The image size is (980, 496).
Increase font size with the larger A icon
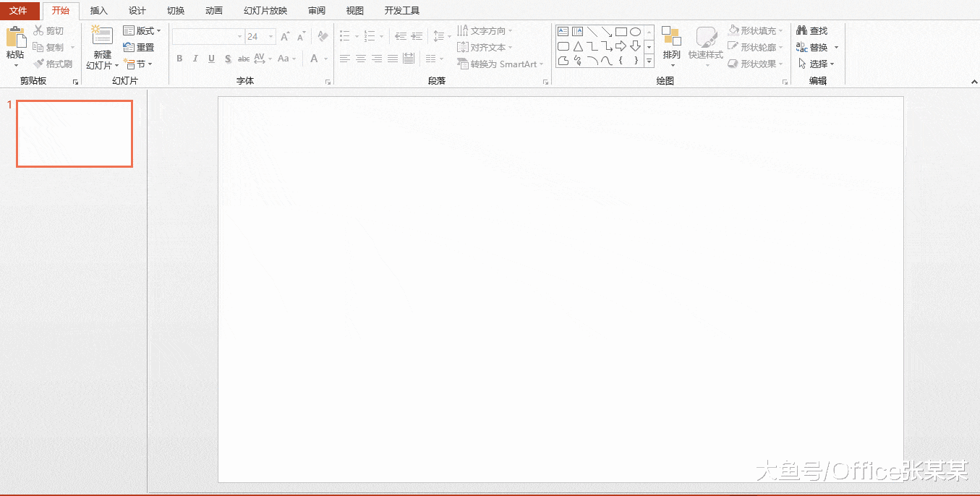(285, 36)
